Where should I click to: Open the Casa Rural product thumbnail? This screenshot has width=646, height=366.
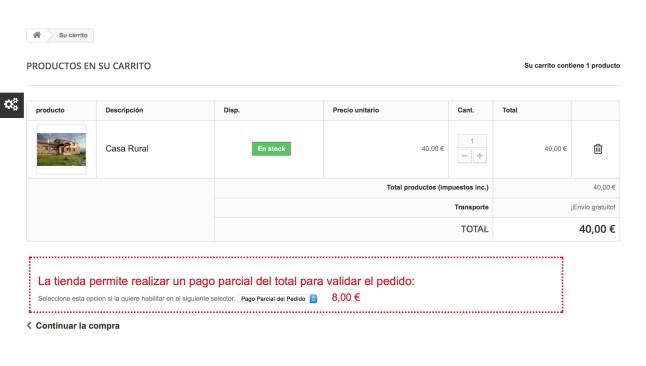point(61,149)
